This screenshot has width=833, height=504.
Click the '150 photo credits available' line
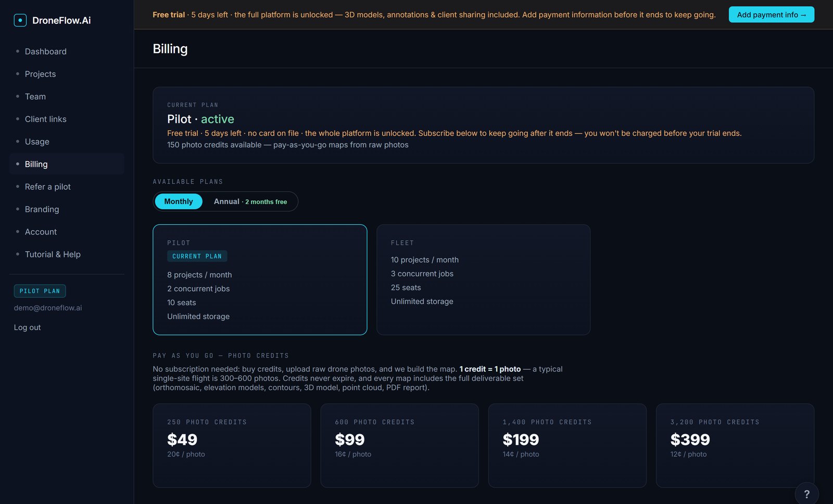point(288,145)
